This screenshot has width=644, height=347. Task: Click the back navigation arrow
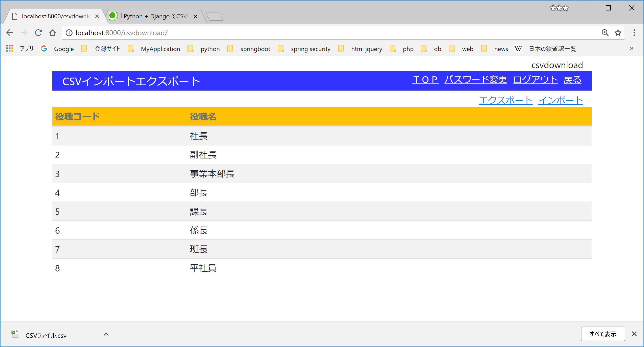[x=10, y=33]
